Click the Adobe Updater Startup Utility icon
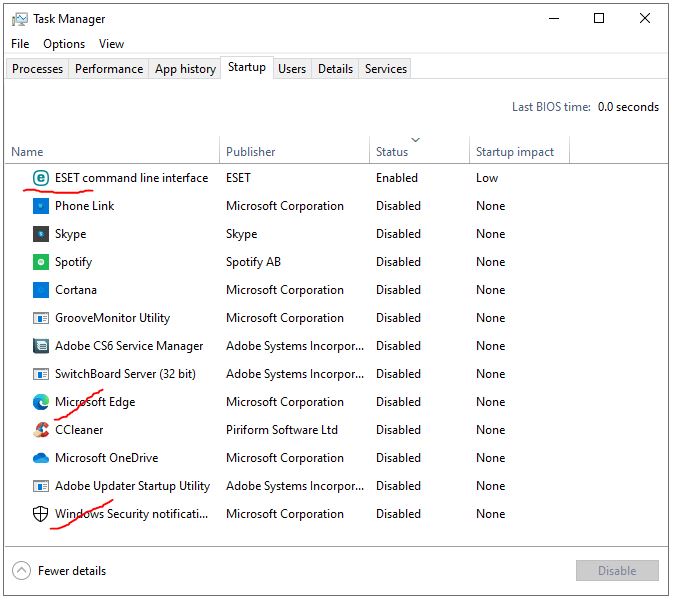The image size is (674, 600). click(x=41, y=486)
